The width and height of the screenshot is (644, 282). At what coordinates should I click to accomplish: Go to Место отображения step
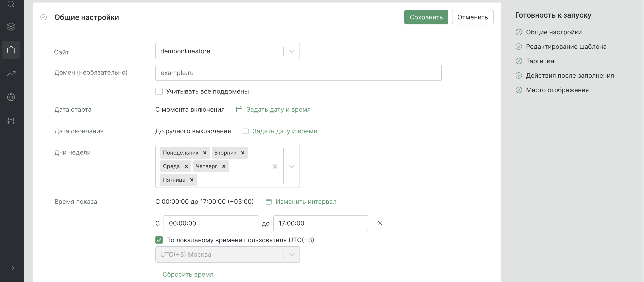(x=557, y=90)
